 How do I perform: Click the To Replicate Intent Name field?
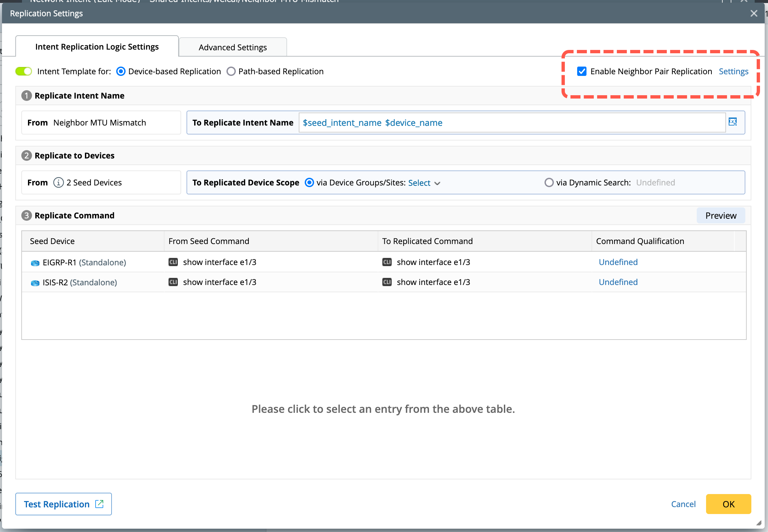click(x=512, y=123)
